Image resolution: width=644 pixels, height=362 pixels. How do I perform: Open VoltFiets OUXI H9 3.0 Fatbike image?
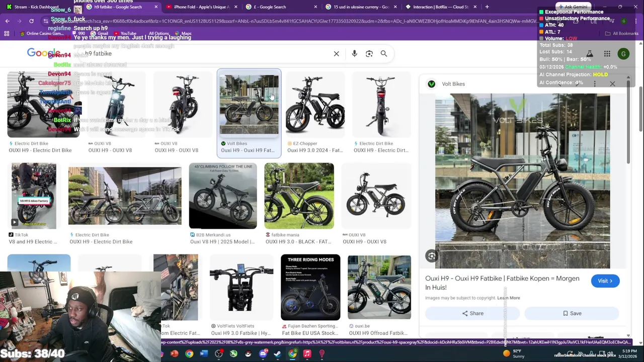pos(242,295)
